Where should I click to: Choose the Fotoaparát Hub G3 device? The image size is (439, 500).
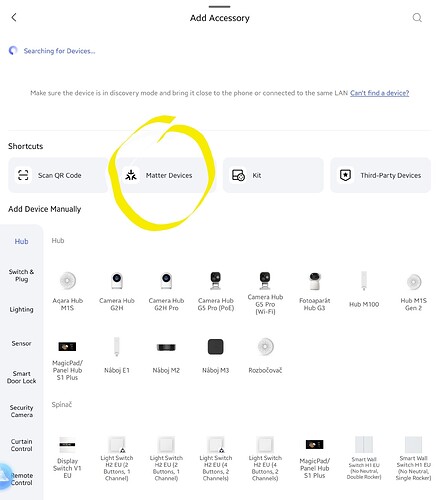point(314,291)
